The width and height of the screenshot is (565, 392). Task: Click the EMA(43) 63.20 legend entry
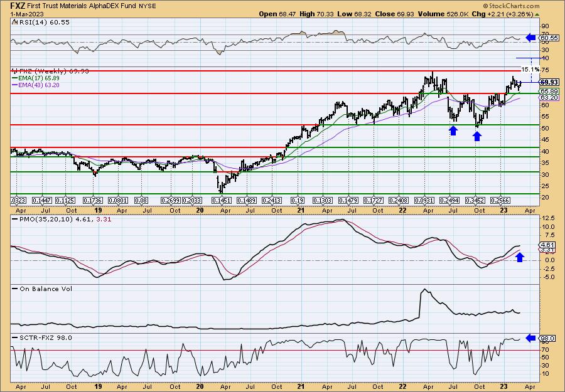(36, 85)
